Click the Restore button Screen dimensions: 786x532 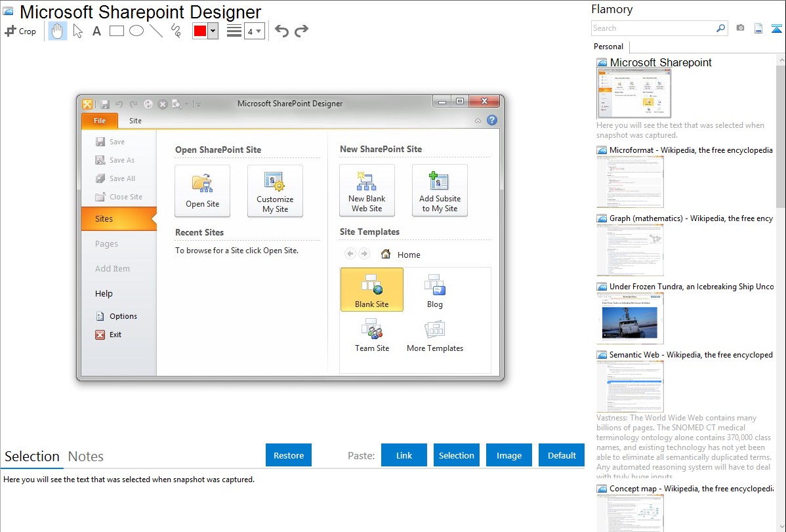(289, 455)
